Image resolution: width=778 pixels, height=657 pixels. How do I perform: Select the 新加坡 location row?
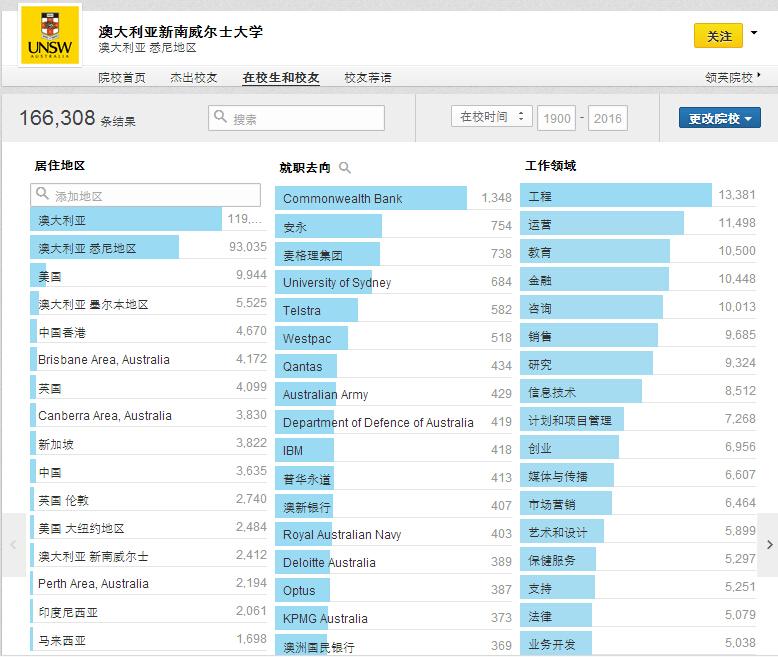click(148, 444)
